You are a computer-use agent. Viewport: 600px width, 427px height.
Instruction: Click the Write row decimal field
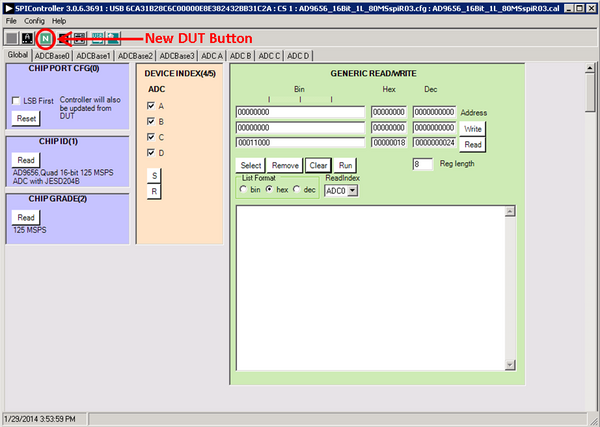[x=434, y=127]
